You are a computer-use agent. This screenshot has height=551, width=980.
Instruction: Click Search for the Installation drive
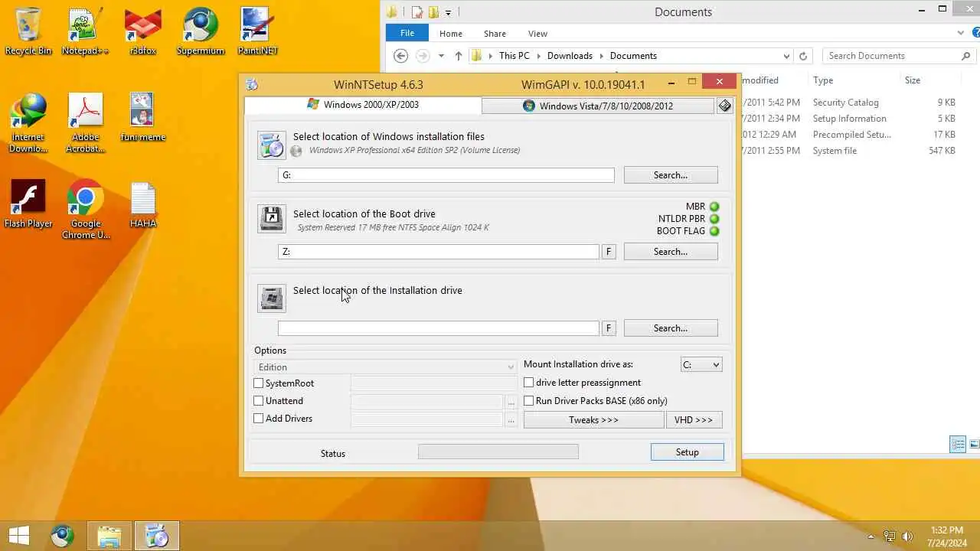tap(671, 328)
